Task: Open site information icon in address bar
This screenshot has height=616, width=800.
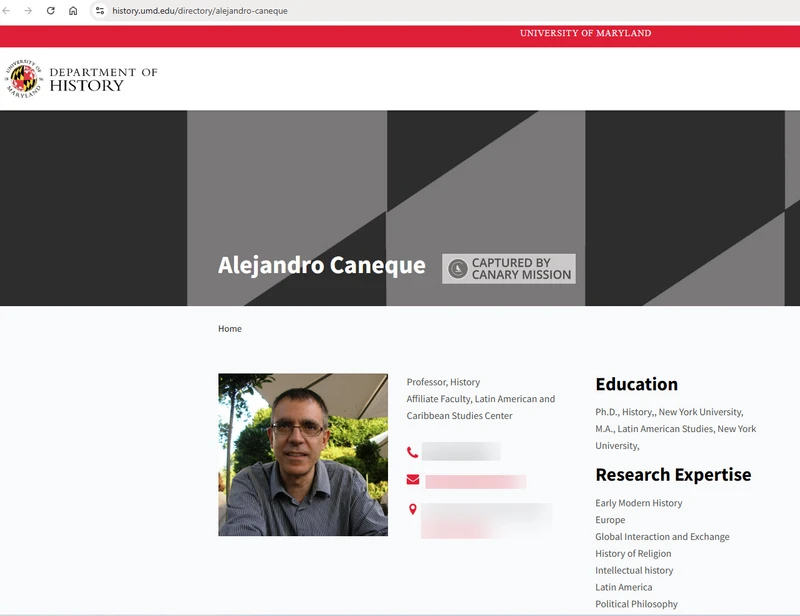Action: coord(99,11)
